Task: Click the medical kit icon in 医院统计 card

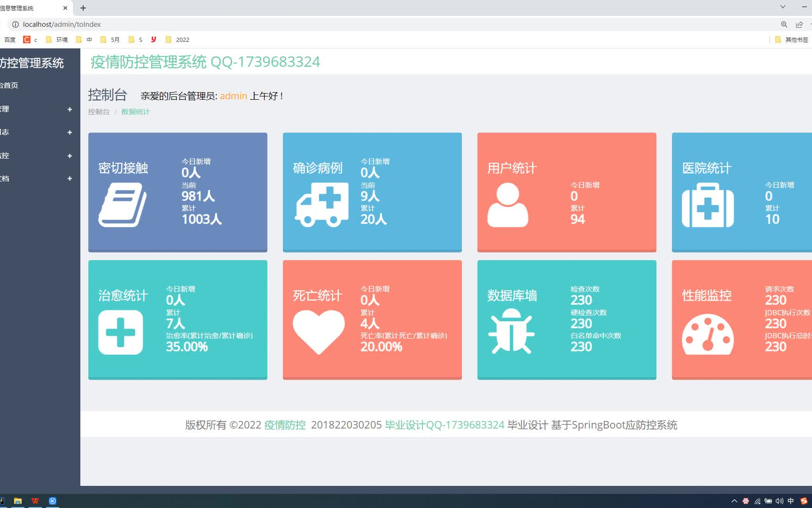Action: coord(708,205)
